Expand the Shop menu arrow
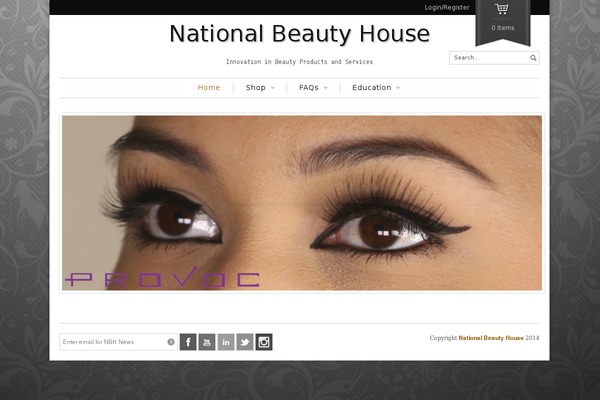 pyautogui.click(x=272, y=88)
